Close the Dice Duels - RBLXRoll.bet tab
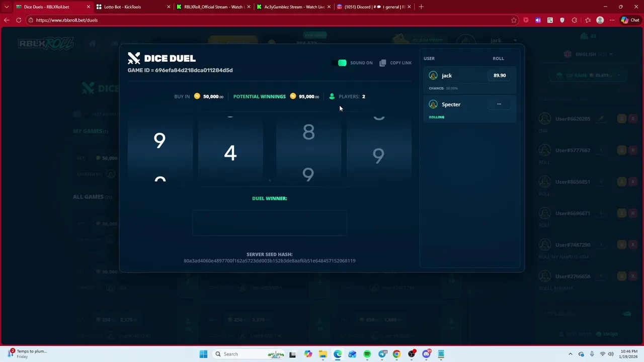Image resolution: width=644 pixels, height=362 pixels. coord(89,7)
